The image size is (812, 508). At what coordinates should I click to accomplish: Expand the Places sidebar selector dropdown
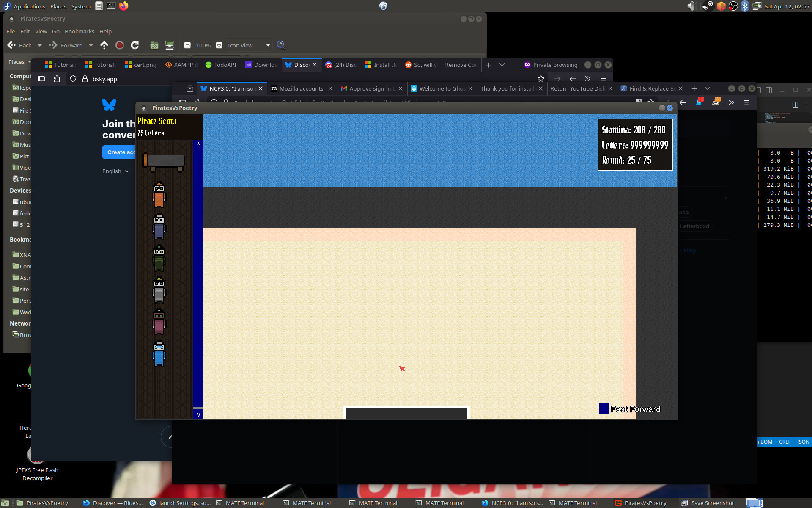(x=20, y=62)
